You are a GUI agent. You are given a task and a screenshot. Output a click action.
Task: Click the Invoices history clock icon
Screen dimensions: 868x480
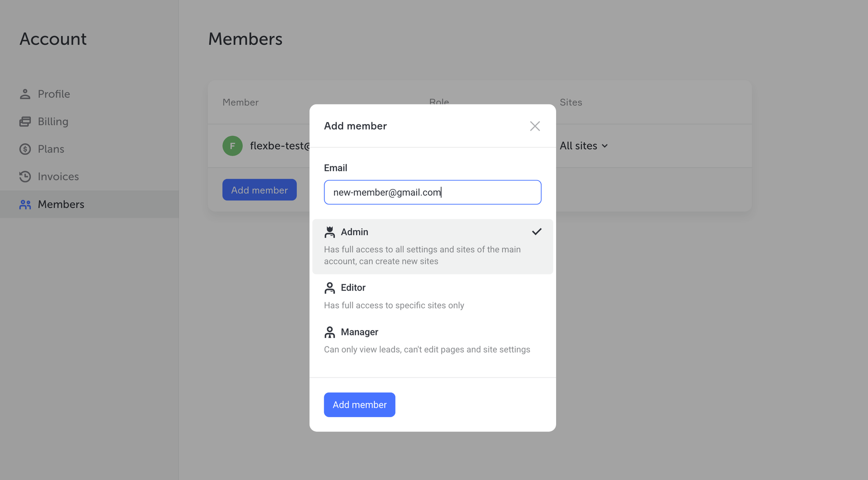pos(25,177)
